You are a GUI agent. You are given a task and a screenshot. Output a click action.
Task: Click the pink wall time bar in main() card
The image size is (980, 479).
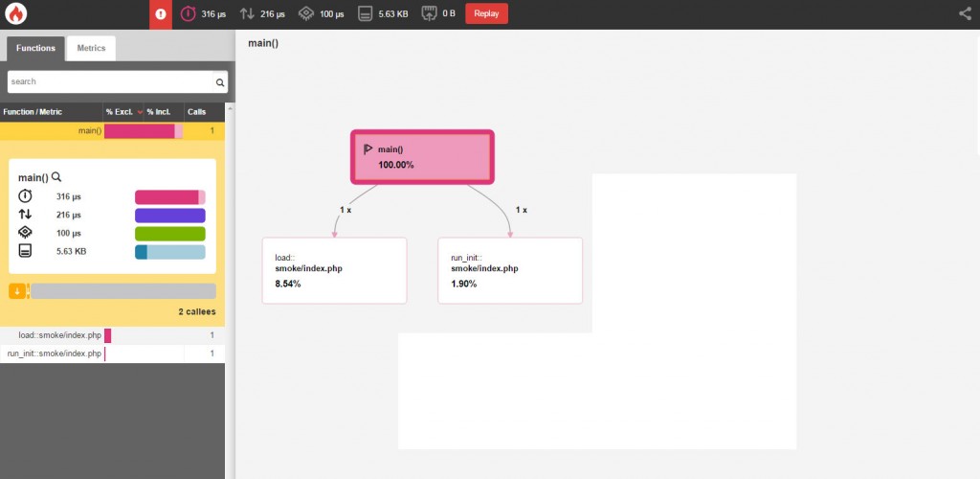click(170, 197)
